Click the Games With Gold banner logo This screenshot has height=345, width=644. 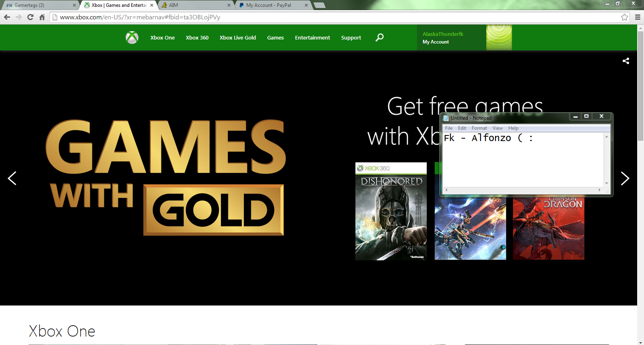[x=165, y=177]
